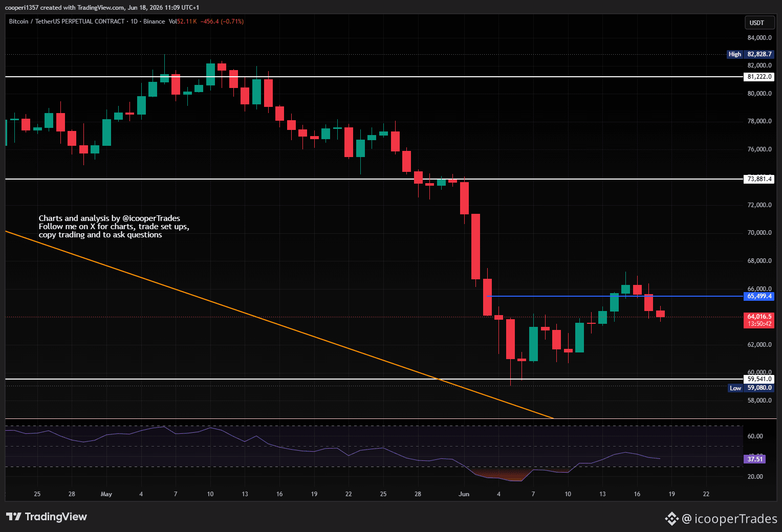The image size is (782, 532).
Task: Select the Bitcoin / TetherUS PERPETUAL CONTRACT title
Action: (67, 21)
